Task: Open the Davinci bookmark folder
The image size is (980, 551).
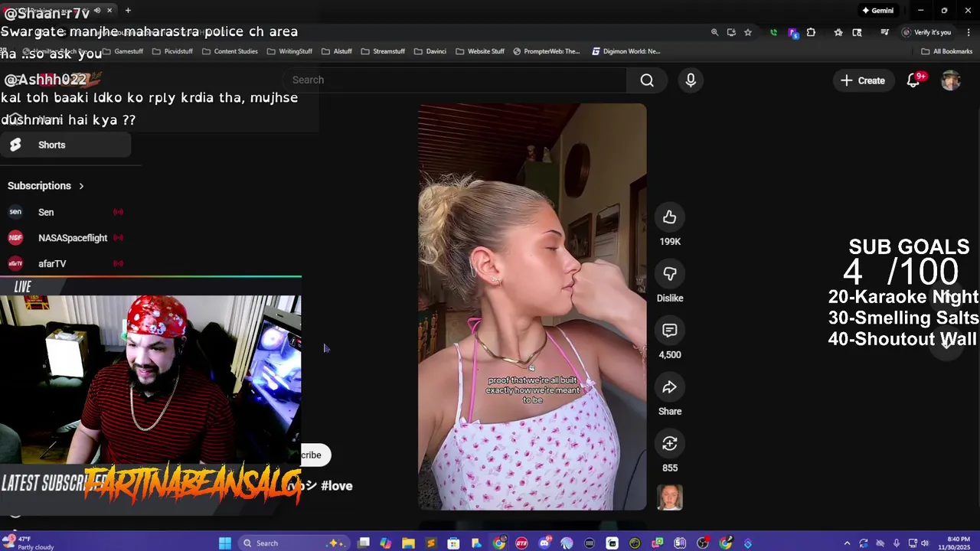Action: click(430, 51)
